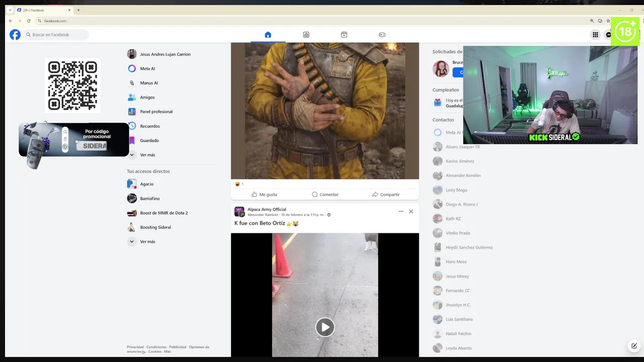Click browser back arrow
This screenshot has height=362, width=644.
click(11, 21)
